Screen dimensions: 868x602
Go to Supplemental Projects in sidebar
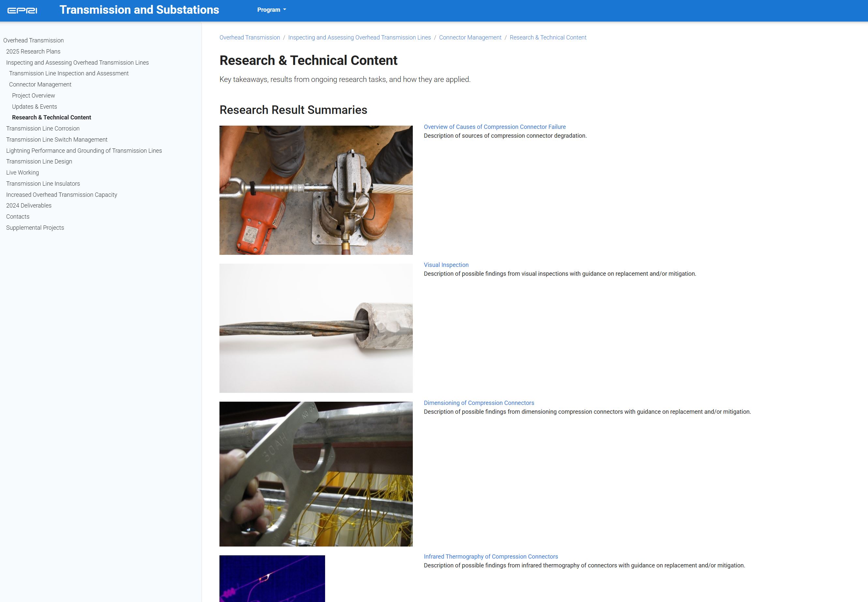(x=35, y=227)
